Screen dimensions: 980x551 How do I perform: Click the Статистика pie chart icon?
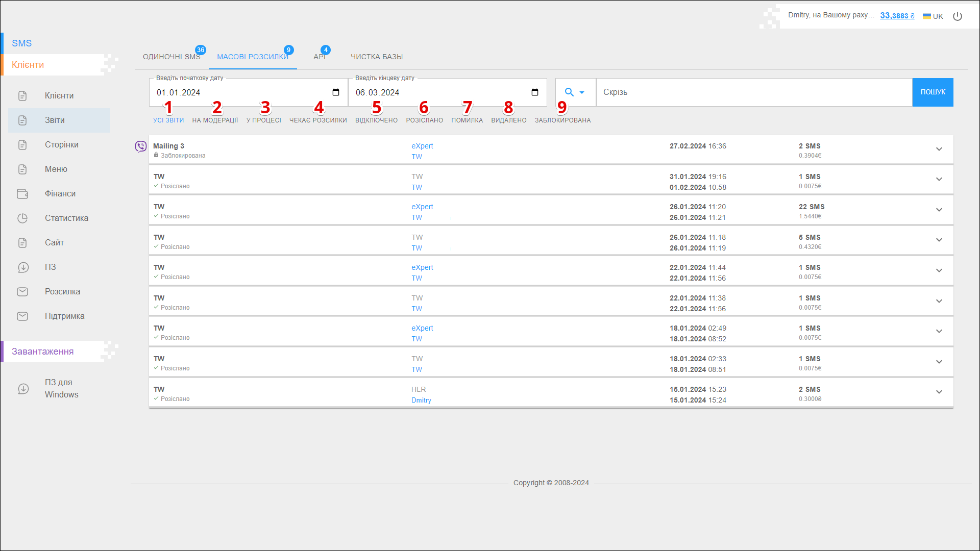point(22,218)
